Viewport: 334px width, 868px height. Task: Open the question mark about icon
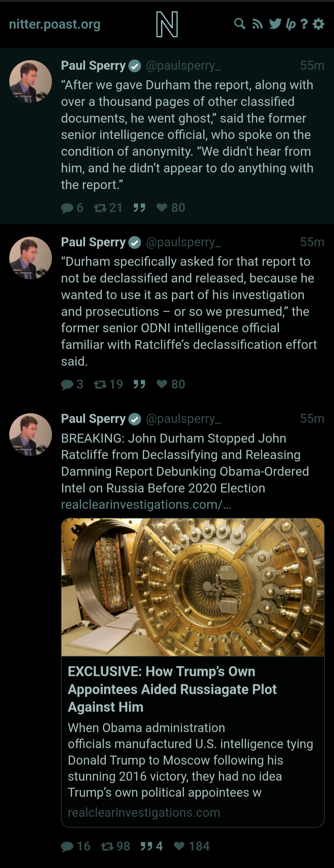(x=304, y=24)
